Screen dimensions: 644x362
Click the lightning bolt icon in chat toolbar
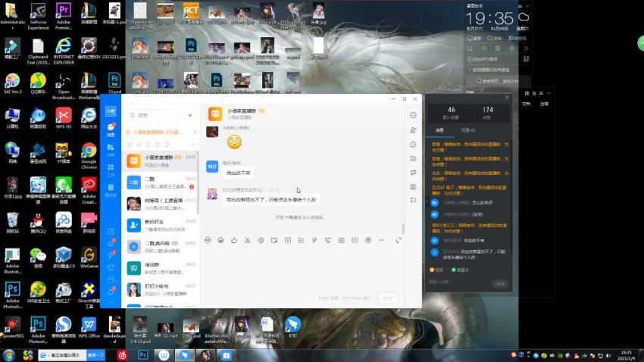314,240
